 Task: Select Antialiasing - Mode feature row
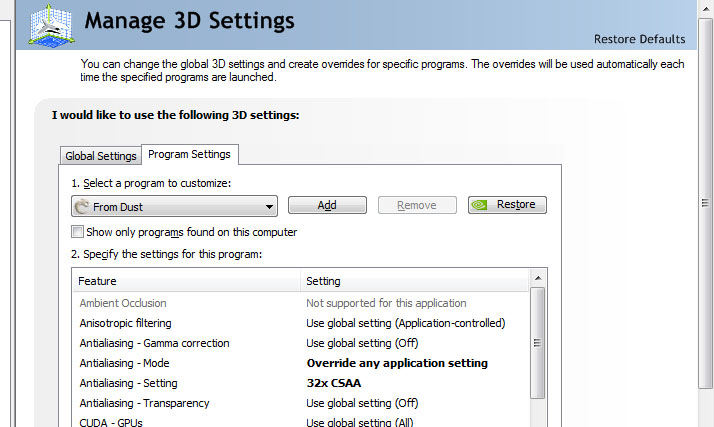click(x=301, y=363)
